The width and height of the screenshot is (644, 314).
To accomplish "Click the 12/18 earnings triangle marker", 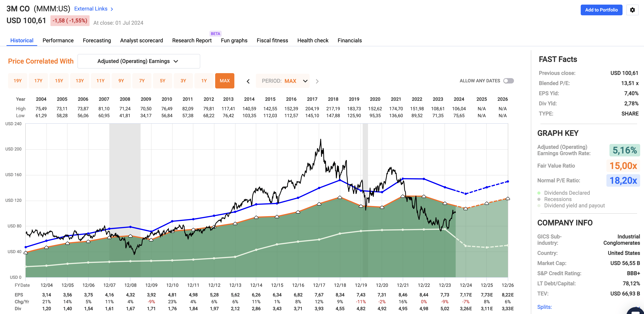I will (x=340, y=197).
